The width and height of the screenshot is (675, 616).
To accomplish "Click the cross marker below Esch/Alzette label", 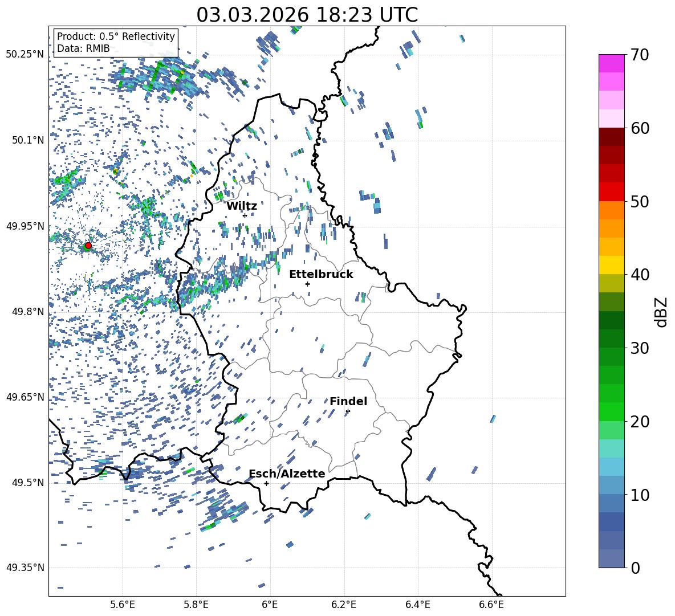I will point(266,483).
